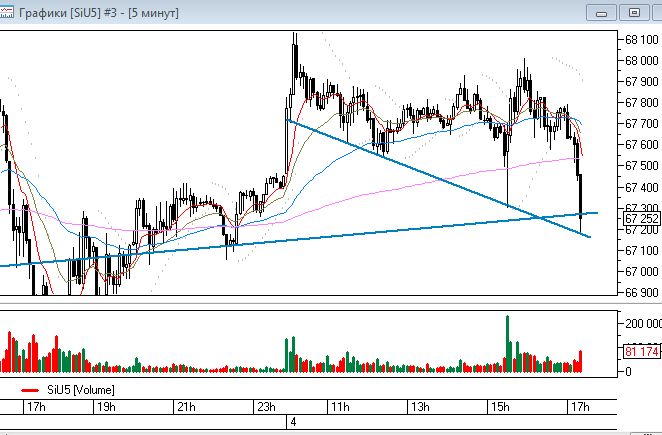Click the 67 500 price axis label
Viewport: 662px width, 435px height.
pos(642,166)
